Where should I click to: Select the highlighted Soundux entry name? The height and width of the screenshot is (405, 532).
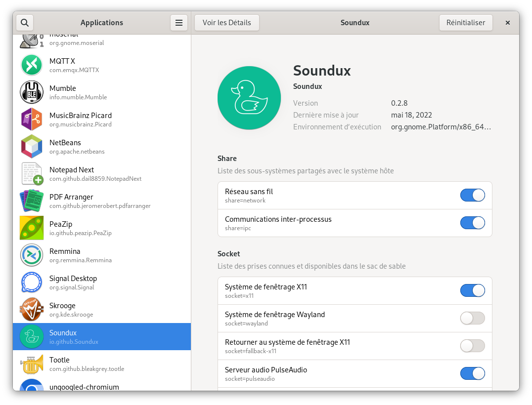[63, 333]
